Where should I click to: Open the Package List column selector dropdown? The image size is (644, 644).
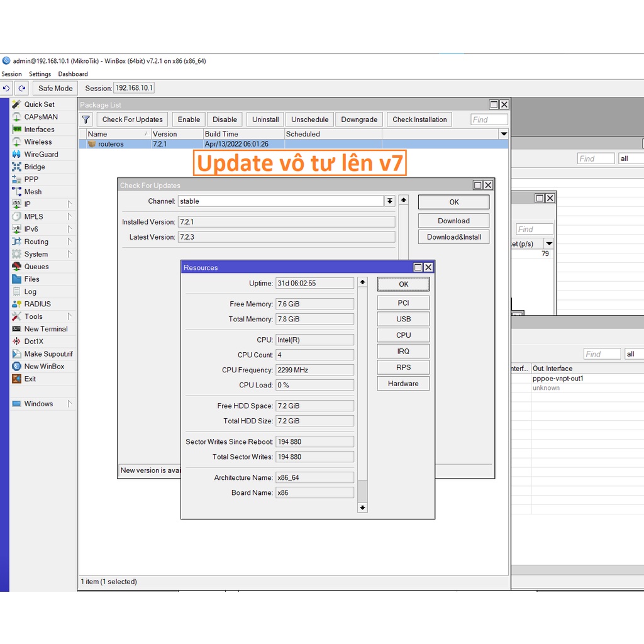[x=504, y=134]
